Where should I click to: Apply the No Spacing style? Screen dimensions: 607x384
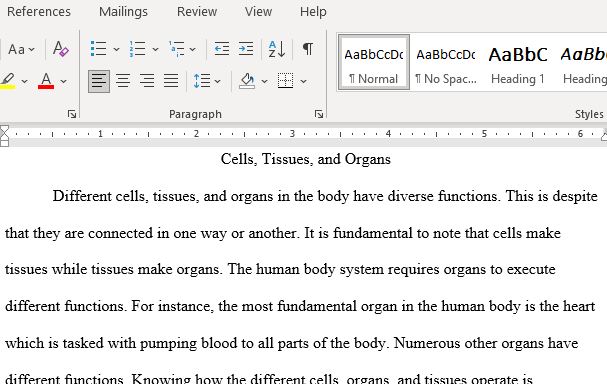(446, 62)
